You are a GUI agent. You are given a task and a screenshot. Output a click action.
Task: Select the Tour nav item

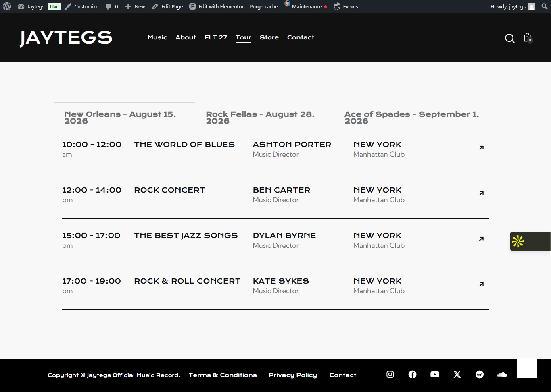point(243,37)
